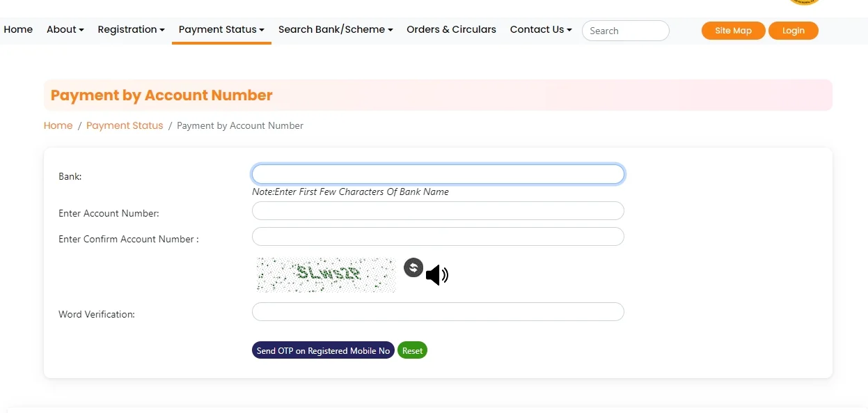This screenshot has width=868, height=413.
Task: Open Search Bank/Scheme dropdown
Action: pos(336,30)
